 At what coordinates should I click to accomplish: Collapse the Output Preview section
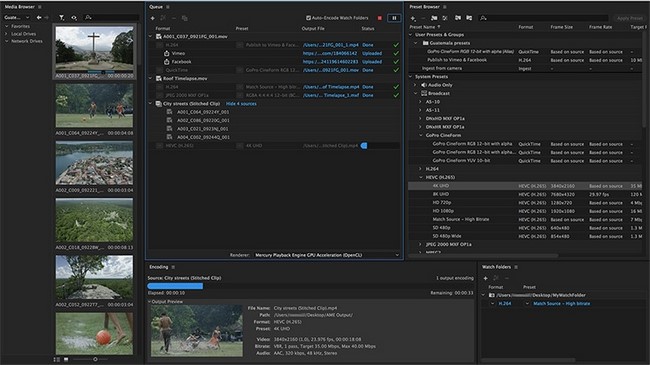click(149, 302)
